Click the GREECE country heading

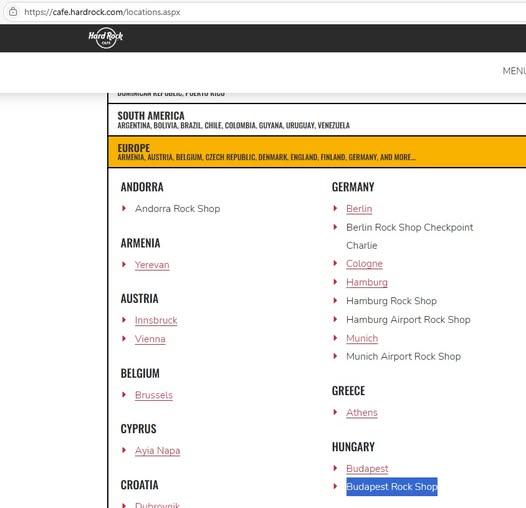coord(348,391)
